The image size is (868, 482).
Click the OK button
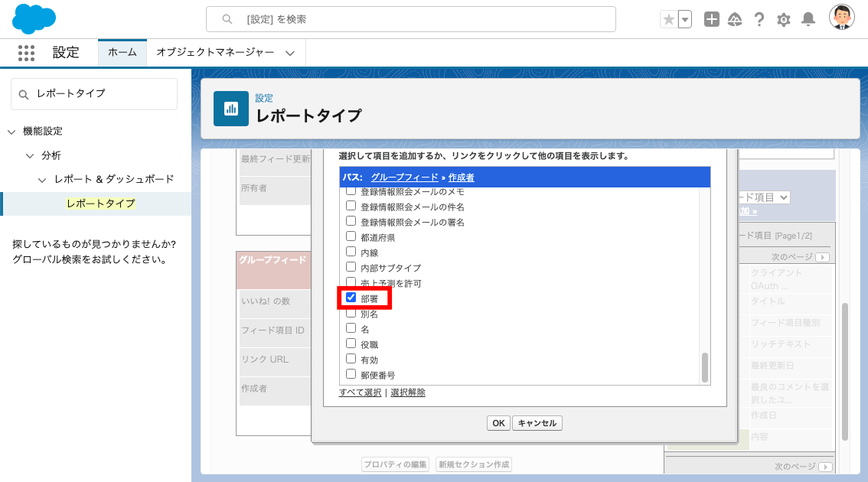coord(498,423)
